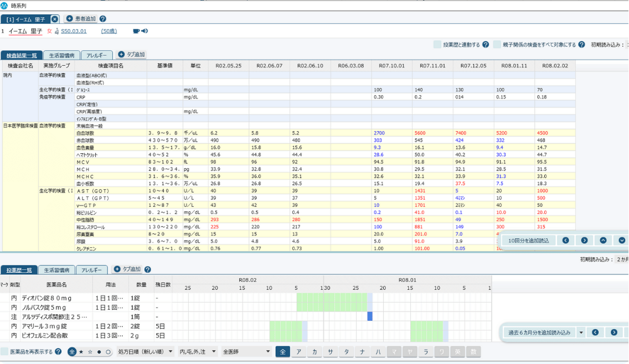
Task: Click help icon next to 投薬歴と連動する
Action: pos(486,45)
